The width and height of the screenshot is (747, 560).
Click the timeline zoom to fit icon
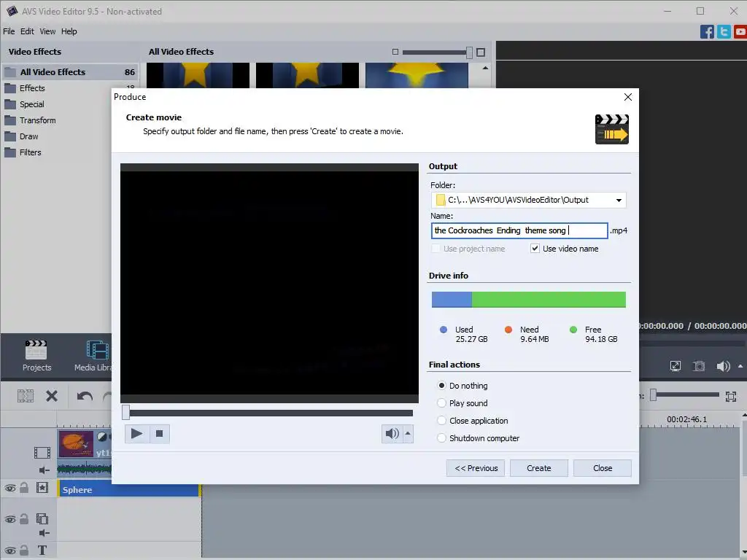(x=731, y=396)
